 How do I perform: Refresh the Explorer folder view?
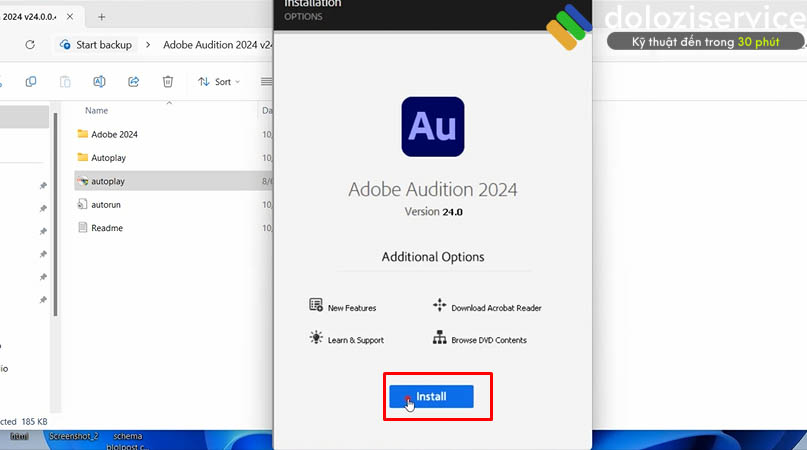(x=30, y=45)
